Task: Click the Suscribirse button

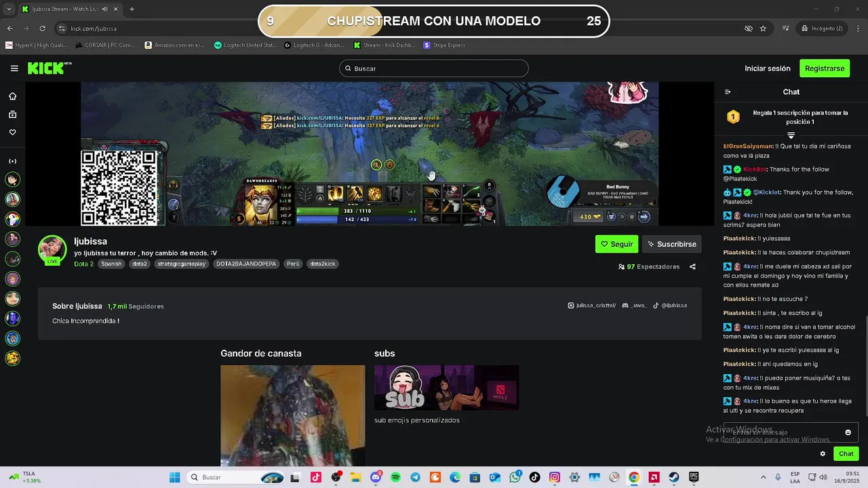Action: [671, 244]
